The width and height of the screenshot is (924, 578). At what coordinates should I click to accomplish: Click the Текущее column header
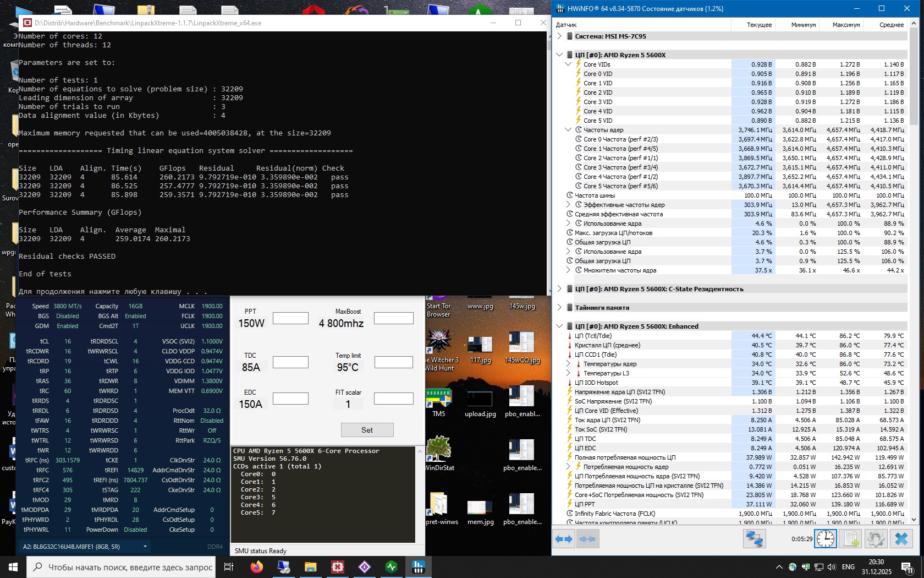coord(753,25)
